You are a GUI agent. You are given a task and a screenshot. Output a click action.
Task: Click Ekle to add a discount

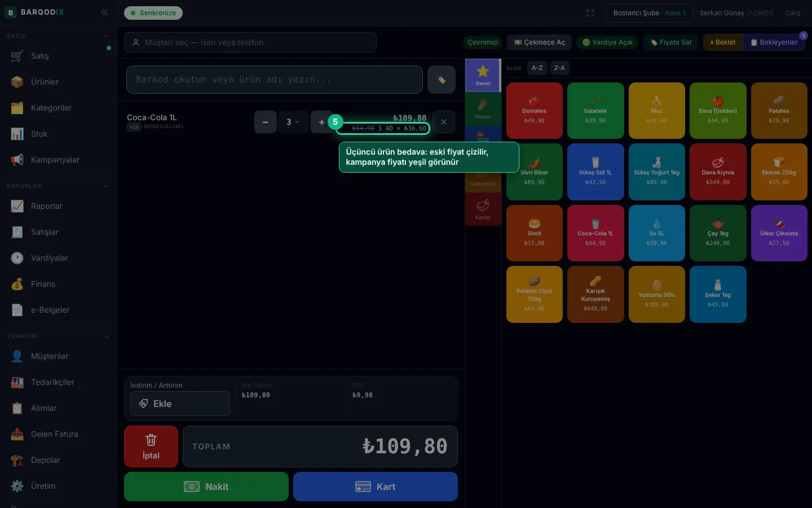point(180,404)
